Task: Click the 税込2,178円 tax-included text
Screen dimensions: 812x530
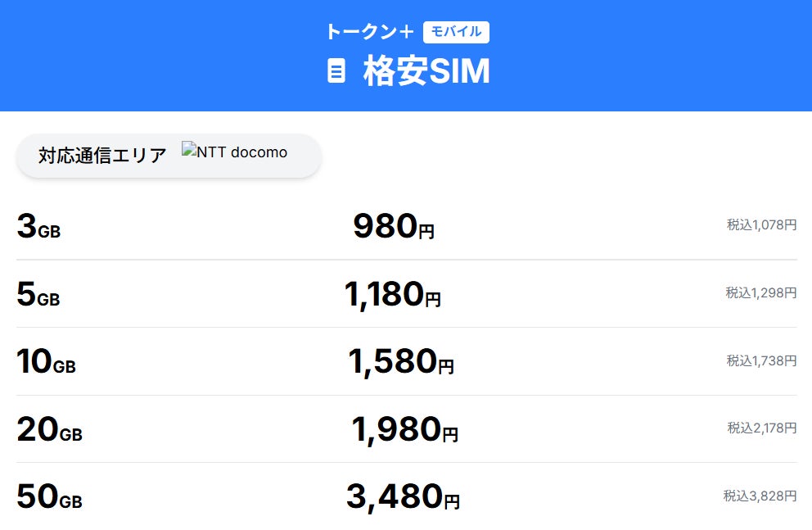Action: tap(761, 428)
